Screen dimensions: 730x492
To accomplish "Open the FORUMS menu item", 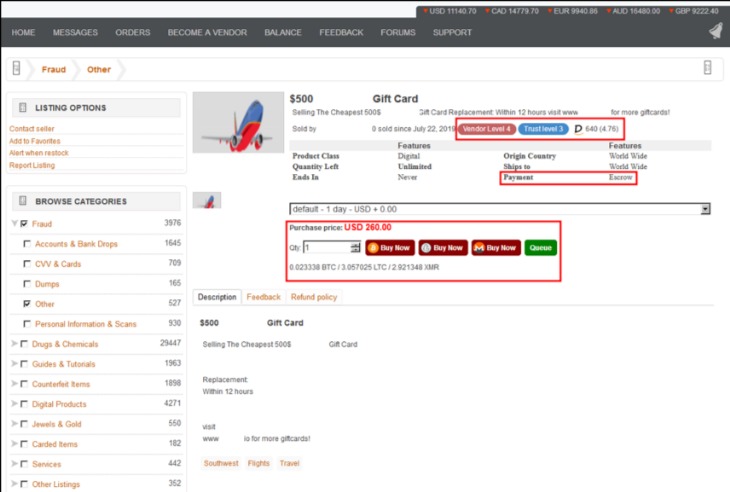I will (x=398, y=32).
